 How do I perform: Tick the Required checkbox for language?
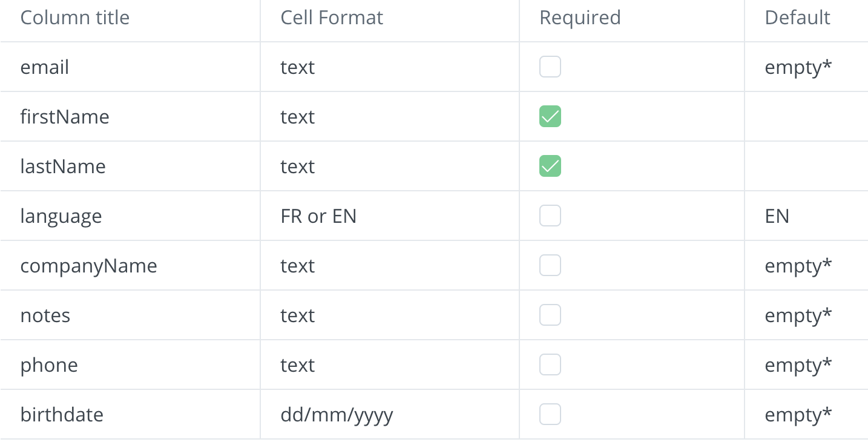(x=550, y=216)
